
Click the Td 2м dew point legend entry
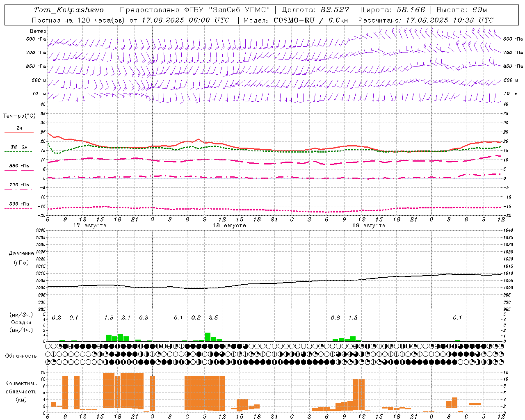point(19,147)
